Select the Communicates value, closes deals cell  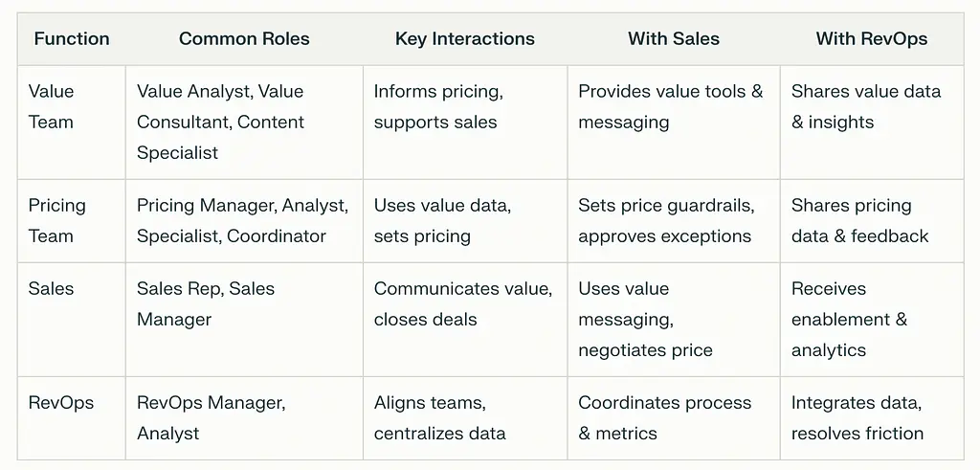(463, 303)
